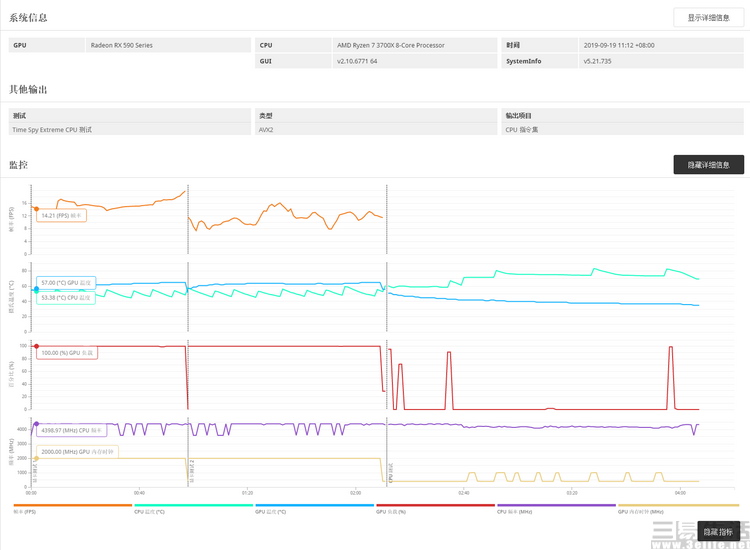The image size is (750, 550).
Task: Click the AVX2 type cell
Action: [376, 130]
